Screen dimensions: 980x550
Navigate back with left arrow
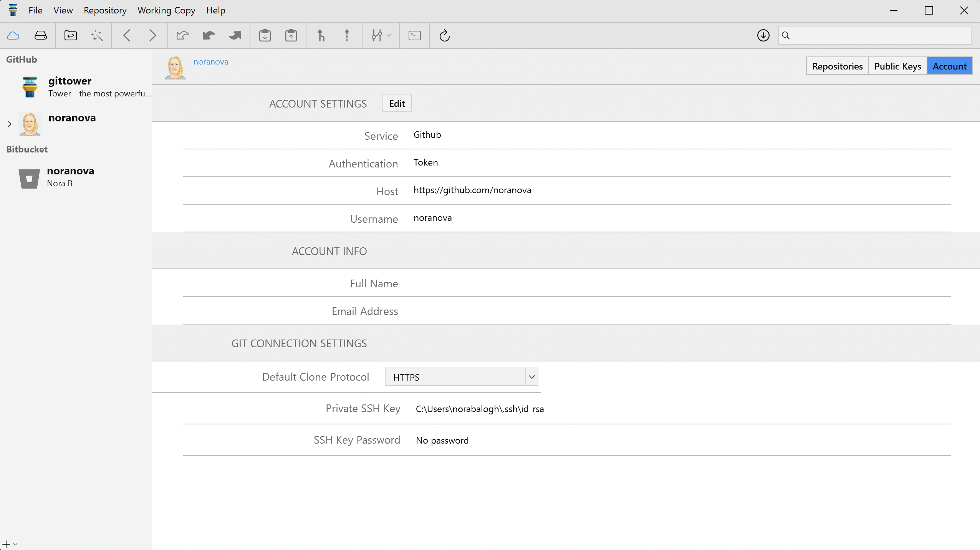(x=127, y=36)
